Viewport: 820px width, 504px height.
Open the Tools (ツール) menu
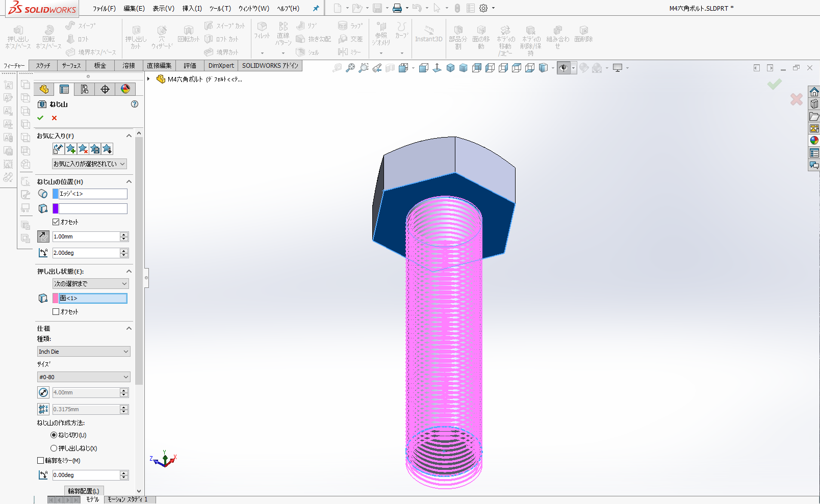click(220, 9)
